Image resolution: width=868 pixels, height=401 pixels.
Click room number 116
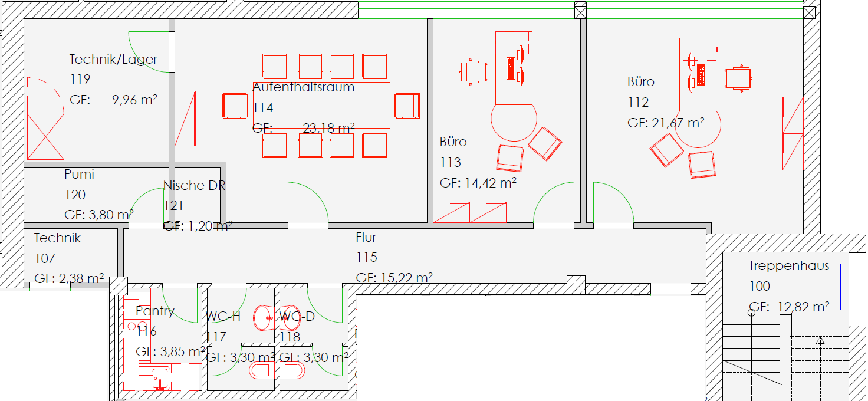point(147,331)
